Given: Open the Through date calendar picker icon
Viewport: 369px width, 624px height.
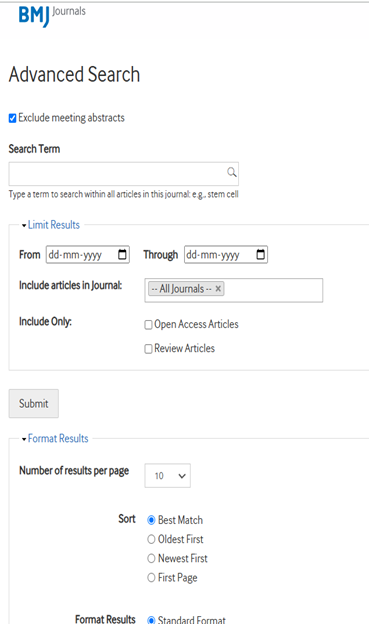Looking at the screenshot, I should (x=260, y=254).
